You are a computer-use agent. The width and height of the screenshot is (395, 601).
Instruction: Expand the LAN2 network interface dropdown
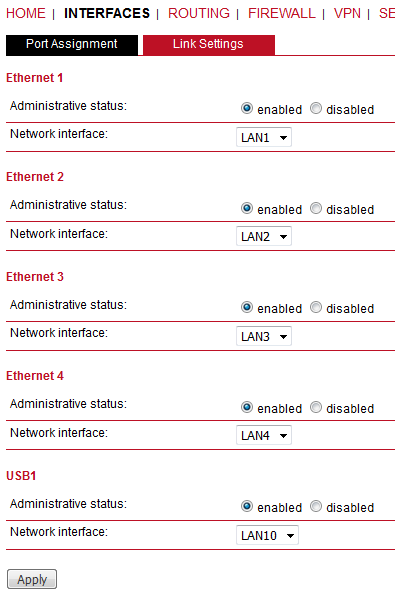click(264, 236)
